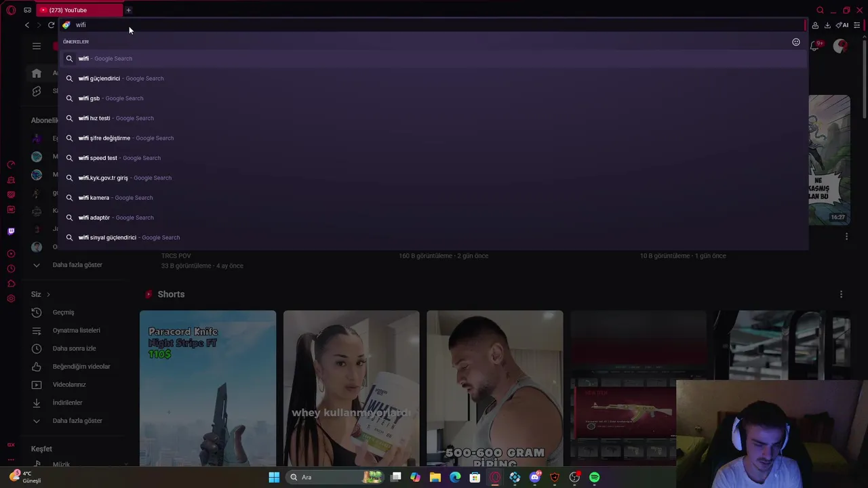Select suggestion 'wifi kamera'
The image size is (868, 488).
(434, 198)
